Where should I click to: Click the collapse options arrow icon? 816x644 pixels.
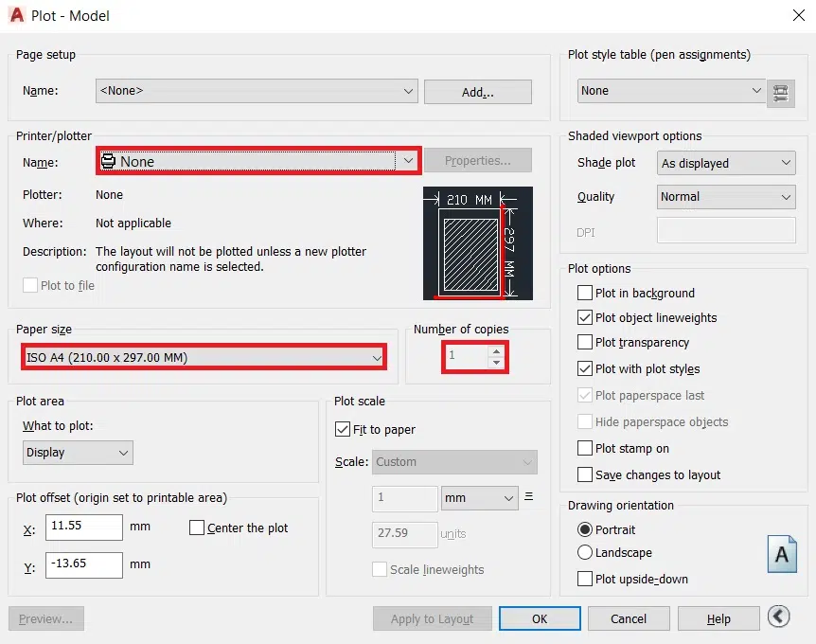778,617
